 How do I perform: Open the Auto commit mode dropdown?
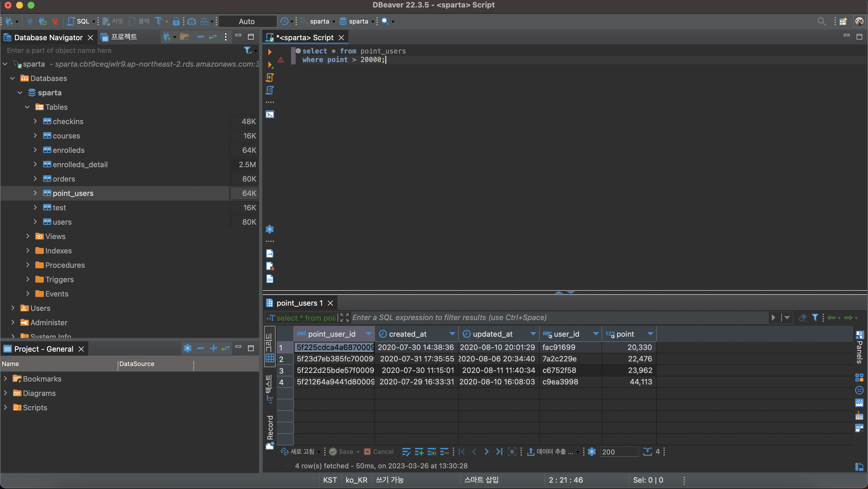pyautogui.click(x=247, y=21)
